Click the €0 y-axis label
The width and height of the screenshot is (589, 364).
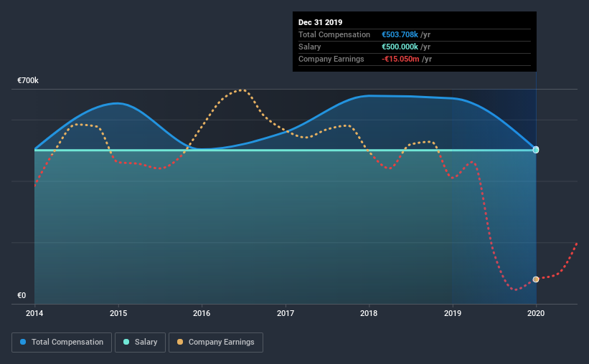[x=22, y=295]
